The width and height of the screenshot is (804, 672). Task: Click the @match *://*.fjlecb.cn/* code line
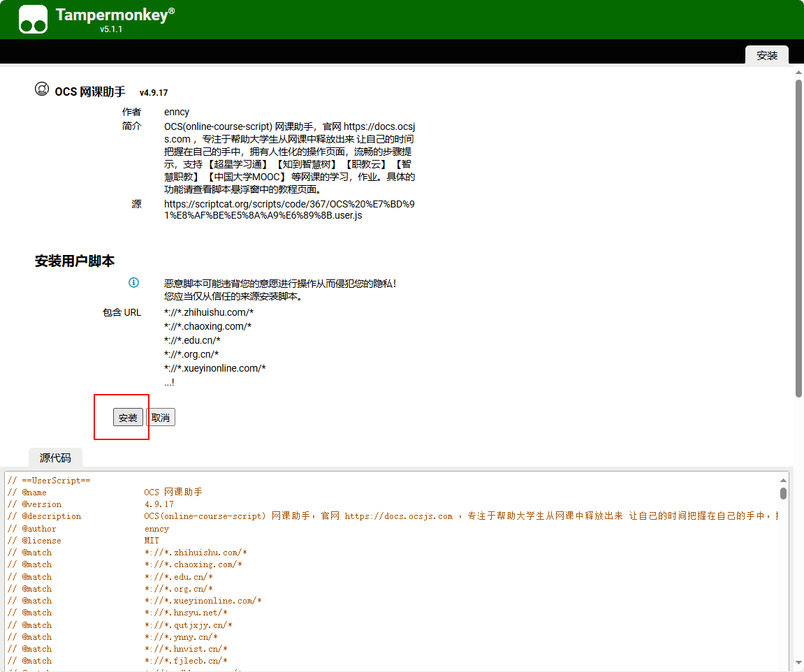tap(117, 661)
